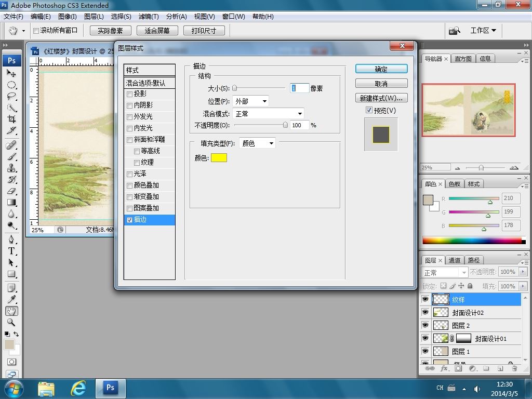Switch to the 色板 swatches tab
This screenshot has height=399, width=532.
point(454,184)
